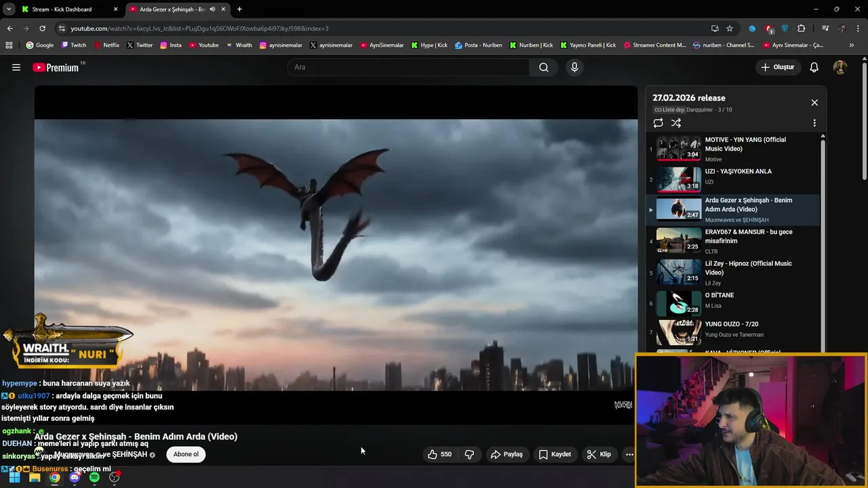Open the Youtube bookmark
868x488 pixels.
(203, 45)
